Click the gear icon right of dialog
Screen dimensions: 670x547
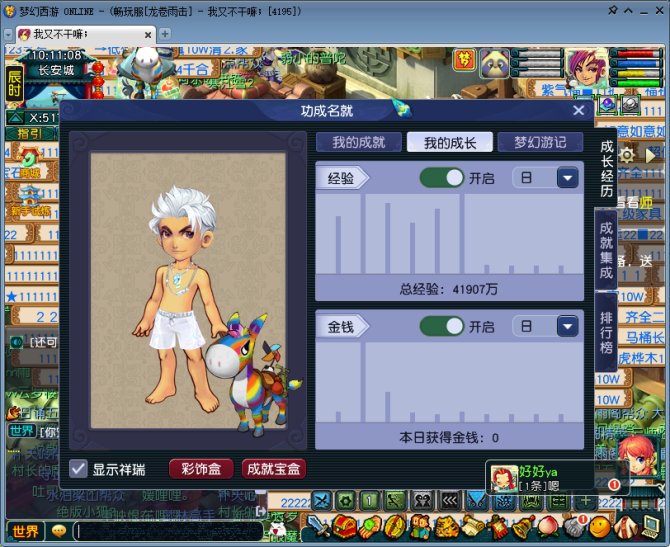coord(627,155)
